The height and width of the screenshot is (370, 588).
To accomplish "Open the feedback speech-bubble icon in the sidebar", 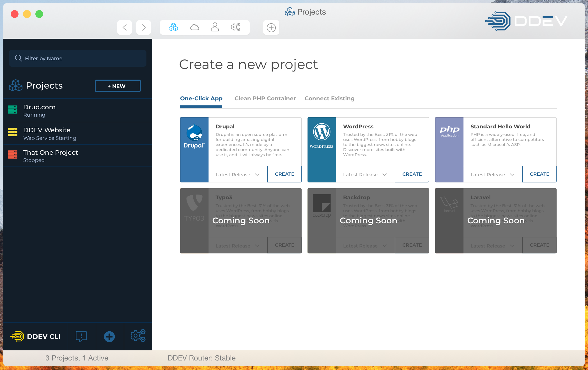I will tap(81, 336).
